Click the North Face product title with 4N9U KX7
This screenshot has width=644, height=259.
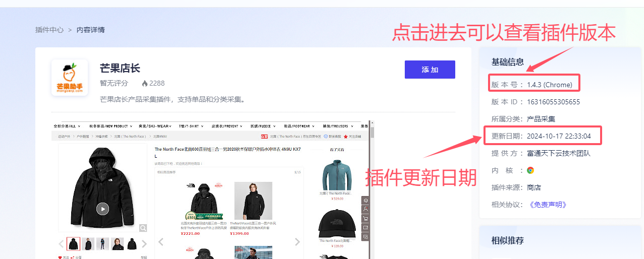pyautogui.click(x=228, y=152)
